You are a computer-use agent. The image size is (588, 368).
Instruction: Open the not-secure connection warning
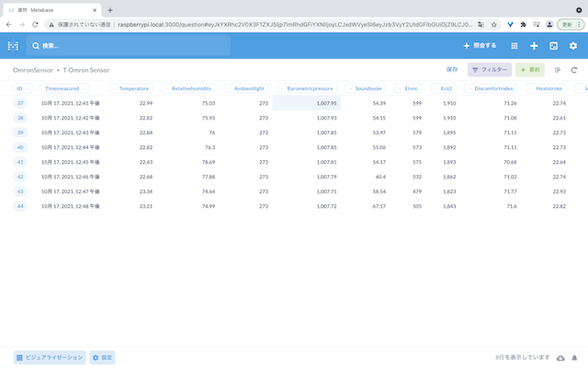pos(80,25)
